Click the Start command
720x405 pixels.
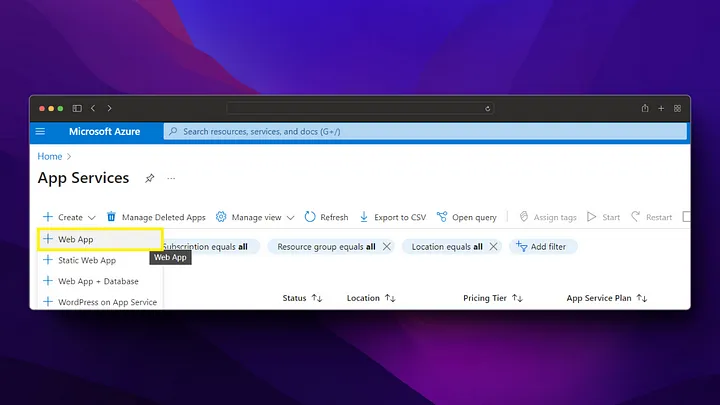tap(603, 217)
